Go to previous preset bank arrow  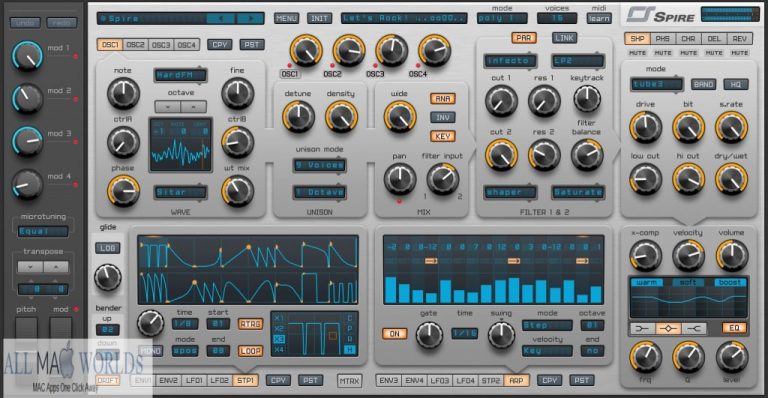pos(221,19)
